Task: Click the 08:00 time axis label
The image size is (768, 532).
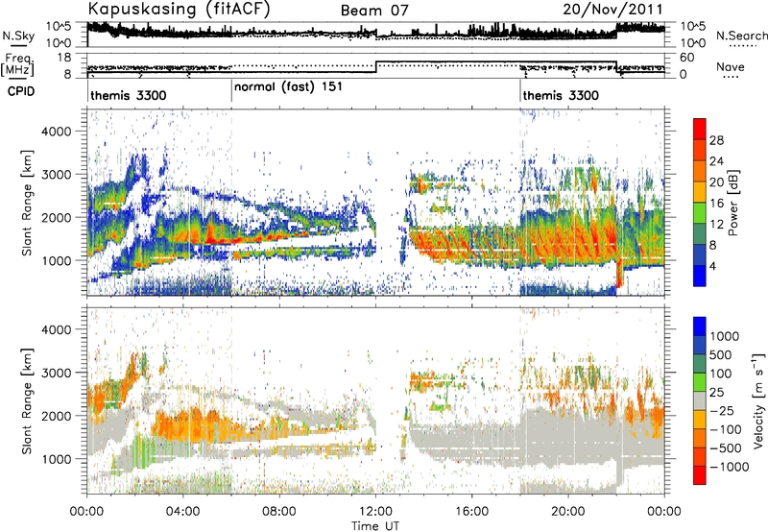Action: click(279, 512)
